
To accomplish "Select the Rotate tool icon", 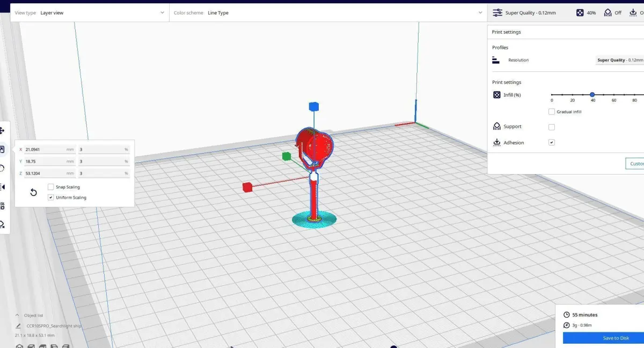I will (x=2, y=168).
